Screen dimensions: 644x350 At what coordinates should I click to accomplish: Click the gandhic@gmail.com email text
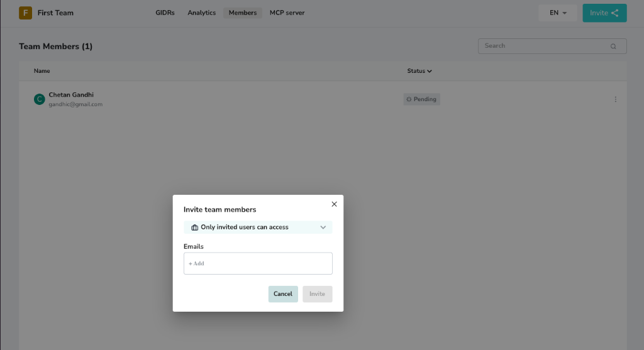point(75,104)
